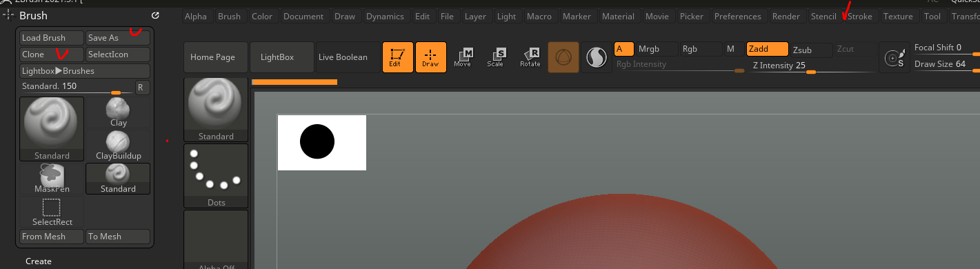Click the Load Brush button
Image resolution: width=980 pixels, height=269 pixels.
coord(52,38)
